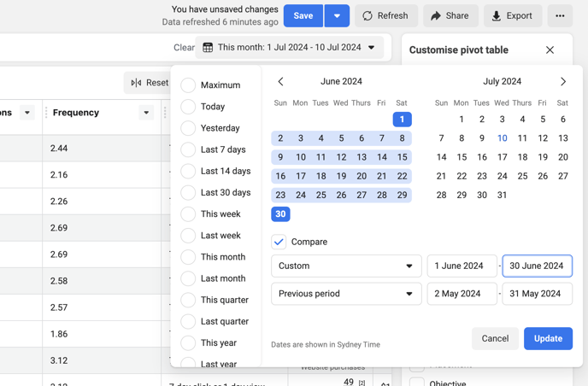Click Cancel in the date picker
Viewport: 588px width, 386px height.
[x=495, y=339]
